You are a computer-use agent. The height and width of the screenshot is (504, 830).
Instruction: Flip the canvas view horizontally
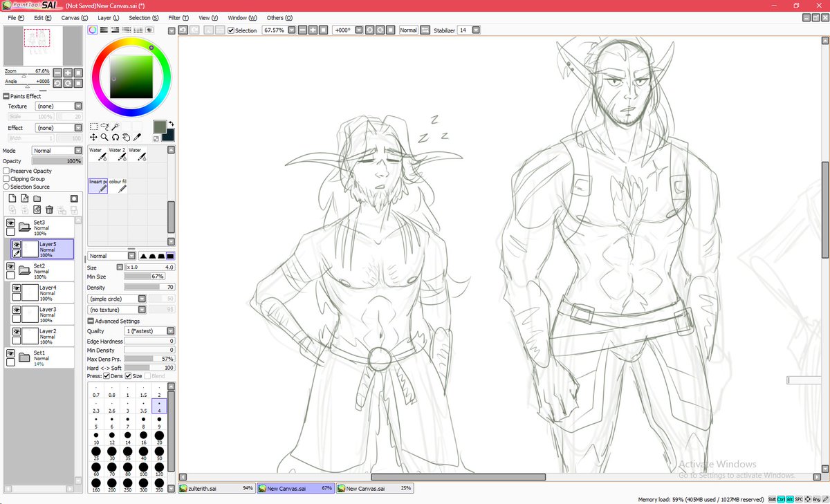[x=425, y=30]
